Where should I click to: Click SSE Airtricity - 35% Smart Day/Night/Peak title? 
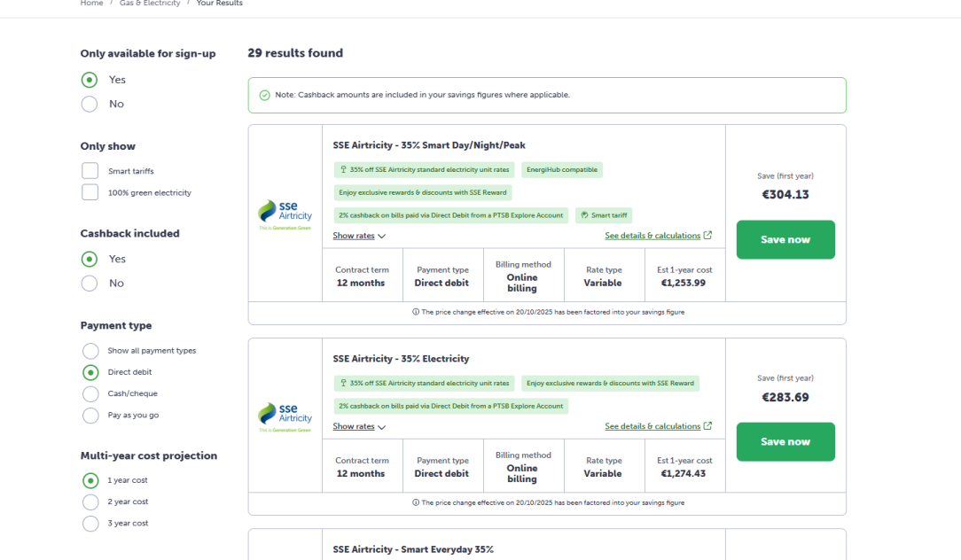(x=429, y=145)
